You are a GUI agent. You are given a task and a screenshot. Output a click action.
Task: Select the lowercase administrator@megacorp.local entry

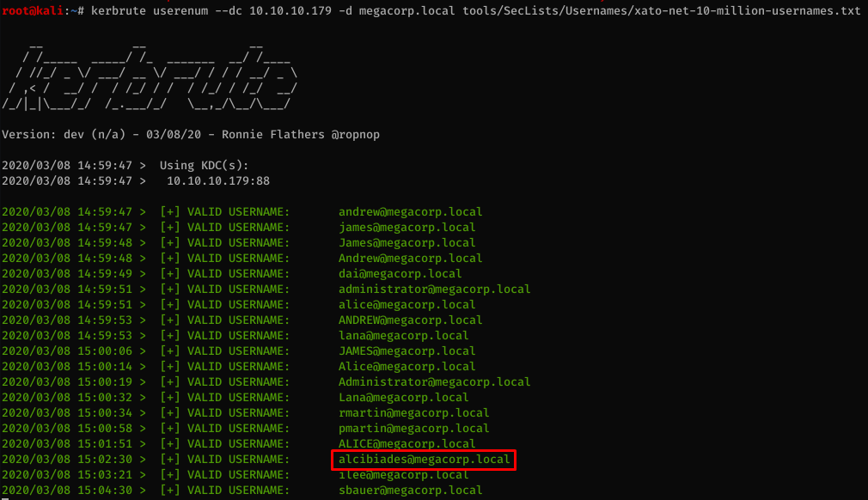click(x=434, y=290)
